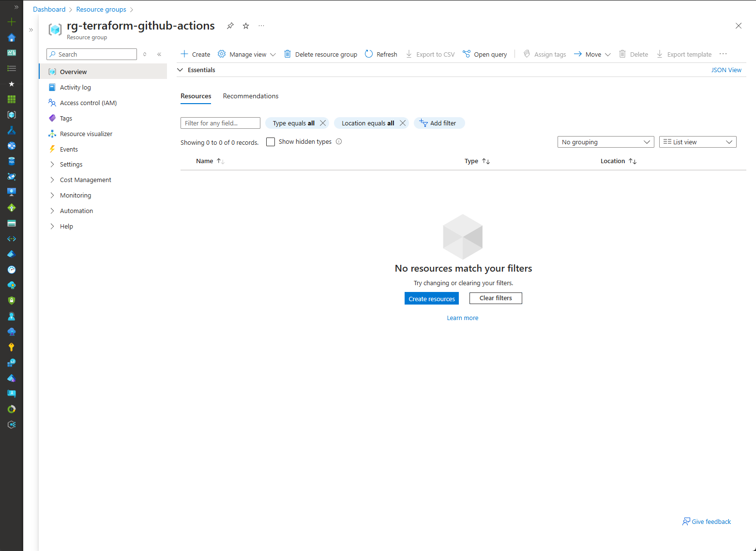Viewport: 756px width, 551px height.
Task: Click the Create plus icon in toolbar
Action: pos(184,54)
